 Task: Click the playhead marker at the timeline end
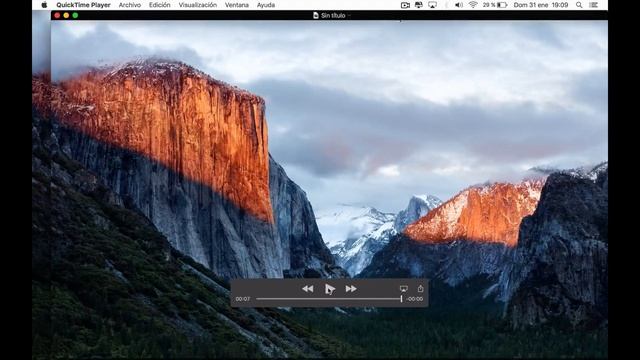[x=402, y=299]
